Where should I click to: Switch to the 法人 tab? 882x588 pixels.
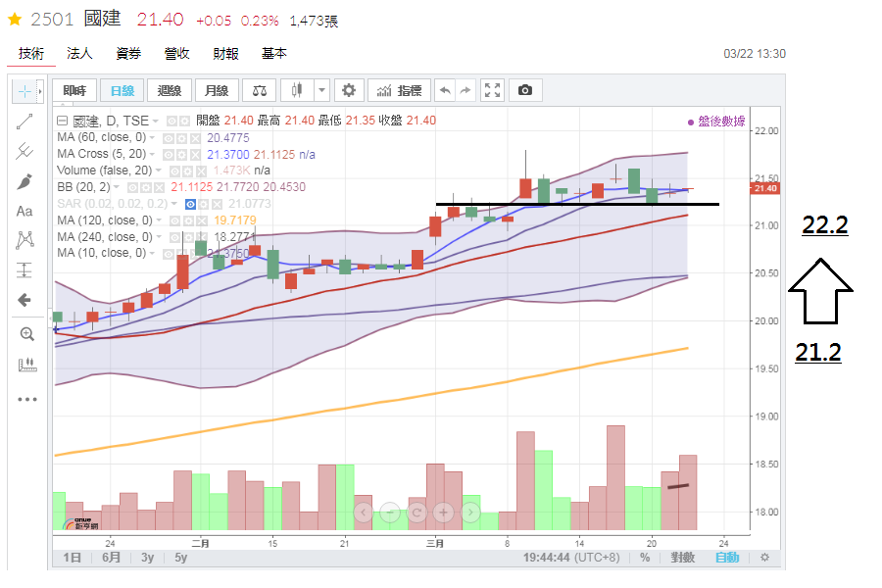(79, 54)
